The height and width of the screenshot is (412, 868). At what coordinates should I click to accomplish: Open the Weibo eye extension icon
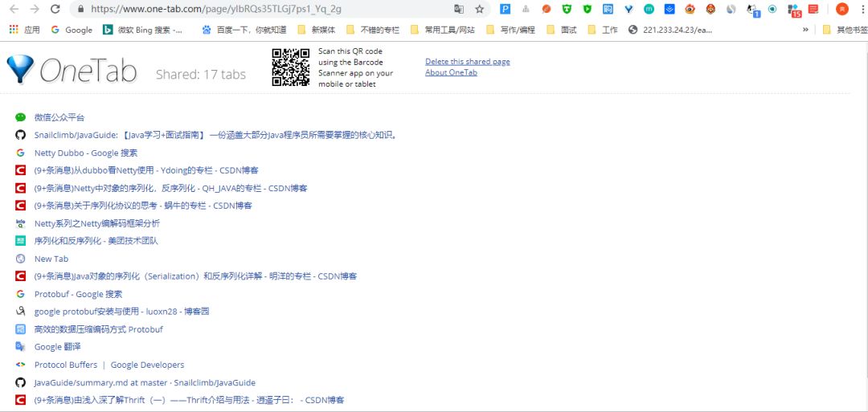[x=690, y=9]
